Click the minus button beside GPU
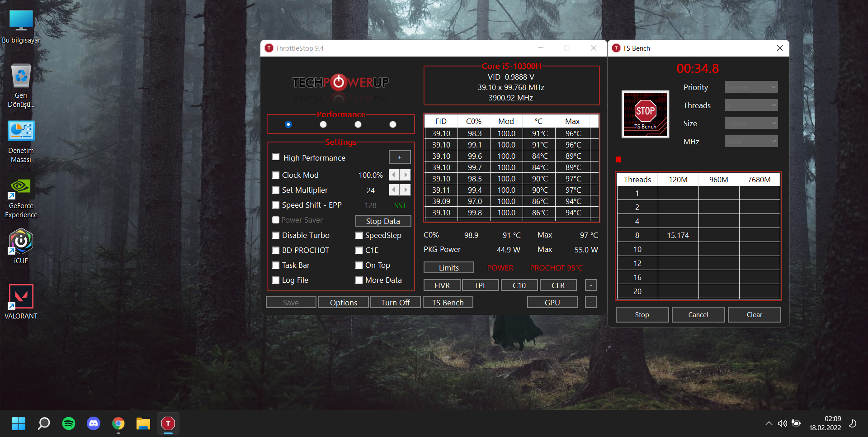Image resolution: width=868 pixels, height=437 pixels. point(591,302)
